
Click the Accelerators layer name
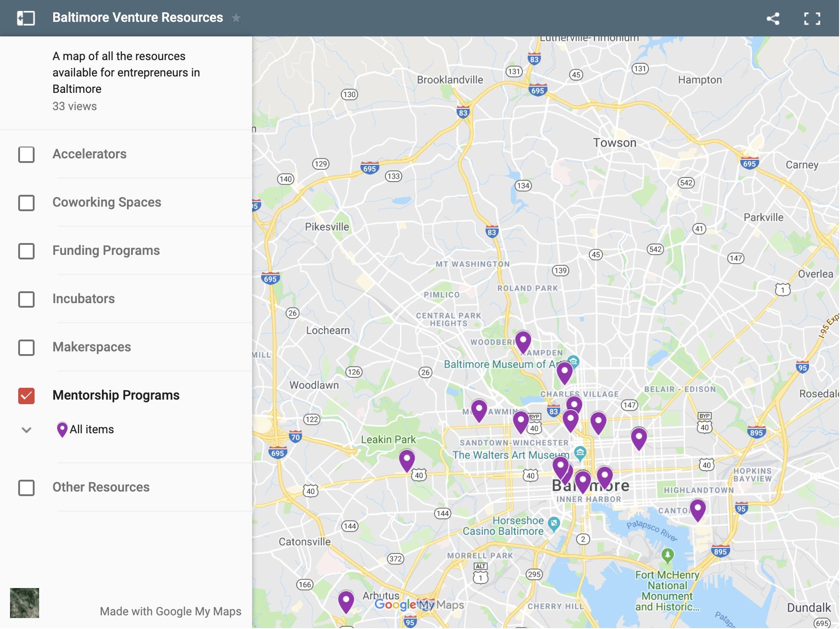[x=90, y=154]
